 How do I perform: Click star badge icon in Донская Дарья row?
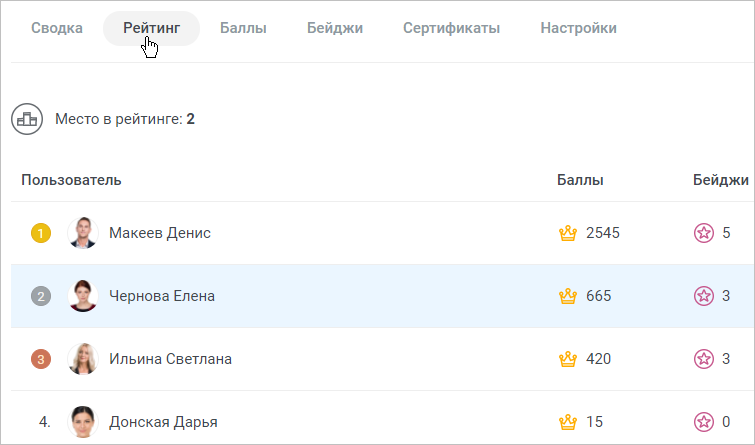pyautogui.click(x=704, y=422)
